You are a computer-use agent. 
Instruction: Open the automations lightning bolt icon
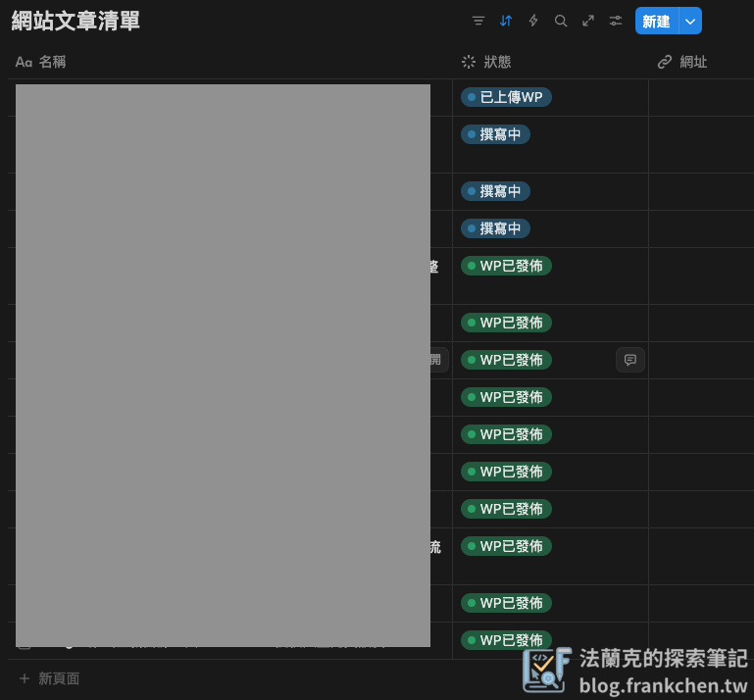532,21
